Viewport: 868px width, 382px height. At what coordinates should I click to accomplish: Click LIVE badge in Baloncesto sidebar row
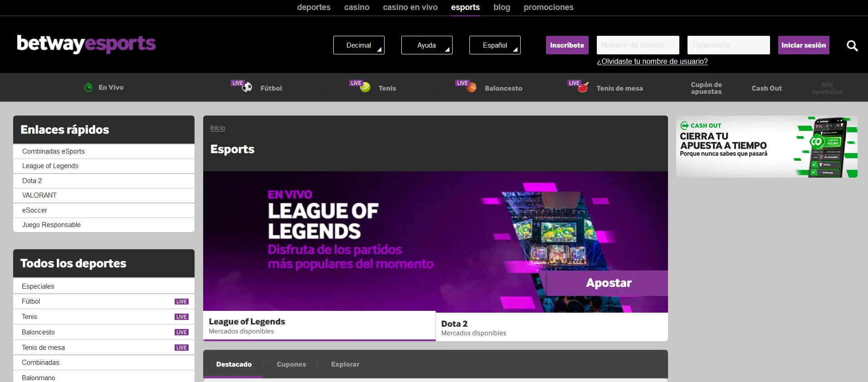[x=181, y=333]
